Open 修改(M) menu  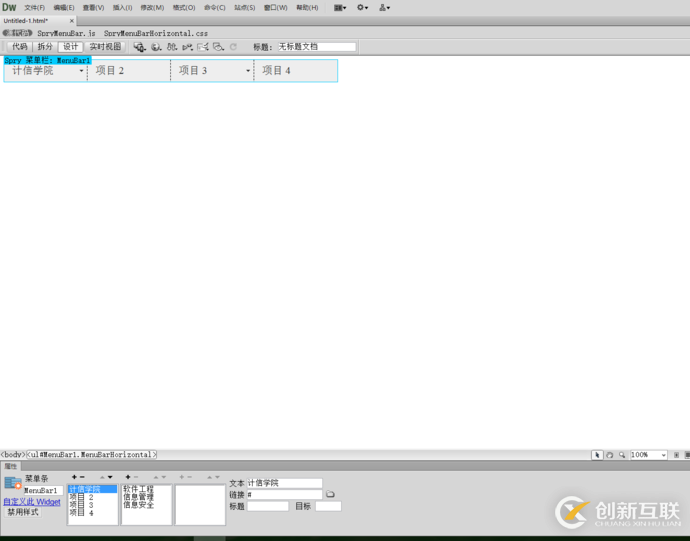tap(152, 7)
